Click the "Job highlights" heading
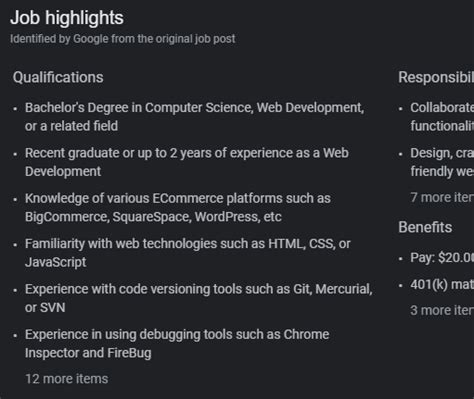 [67, 17]
